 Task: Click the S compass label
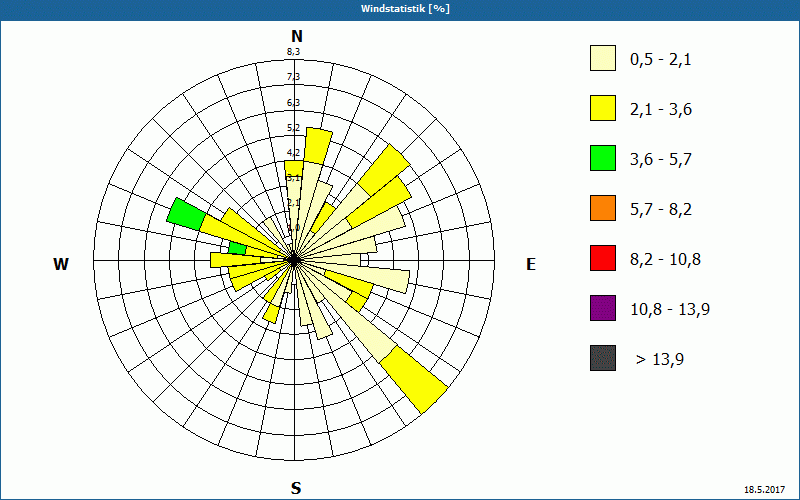point(296,489)
